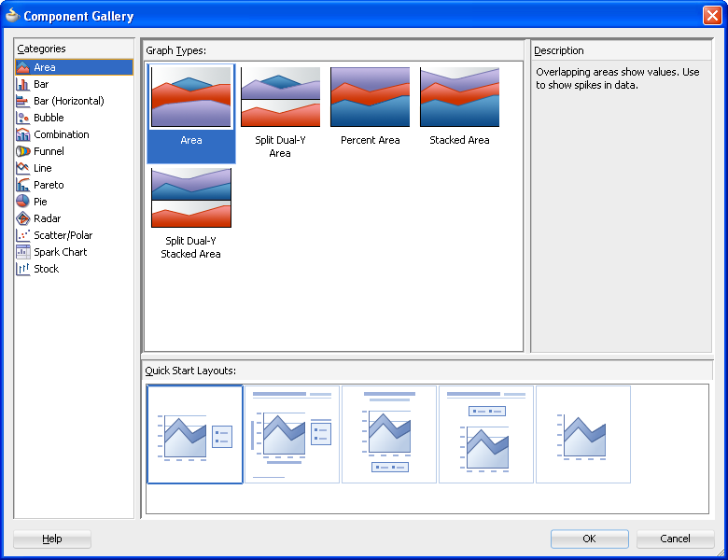Pick the Stacked Area graph thumbnail
The width and height of the screenshot is (728, 560).
(459, 97)
